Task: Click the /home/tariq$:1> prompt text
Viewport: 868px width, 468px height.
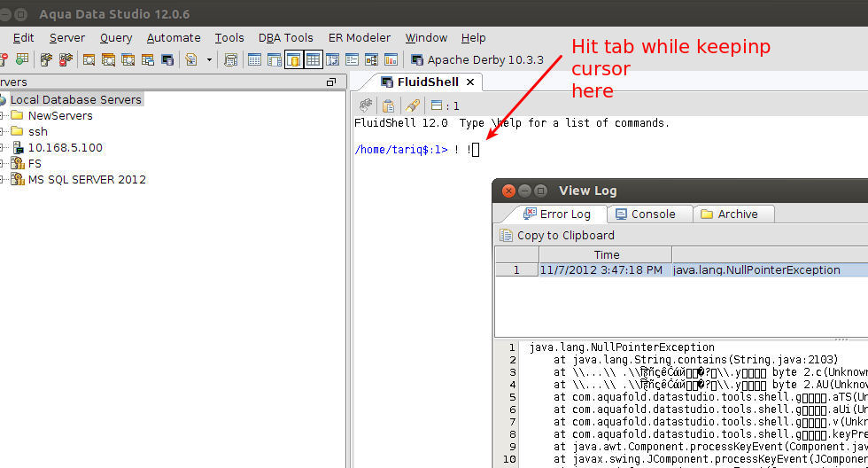Action: pyautogui.click(x=400, y=150)
